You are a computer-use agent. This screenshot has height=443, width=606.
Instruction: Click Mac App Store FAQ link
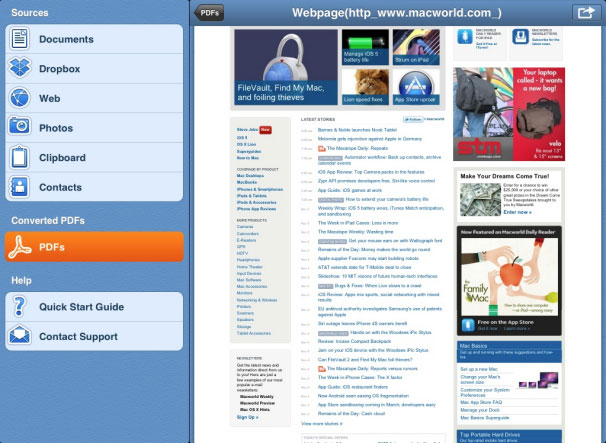coord(481,402)
